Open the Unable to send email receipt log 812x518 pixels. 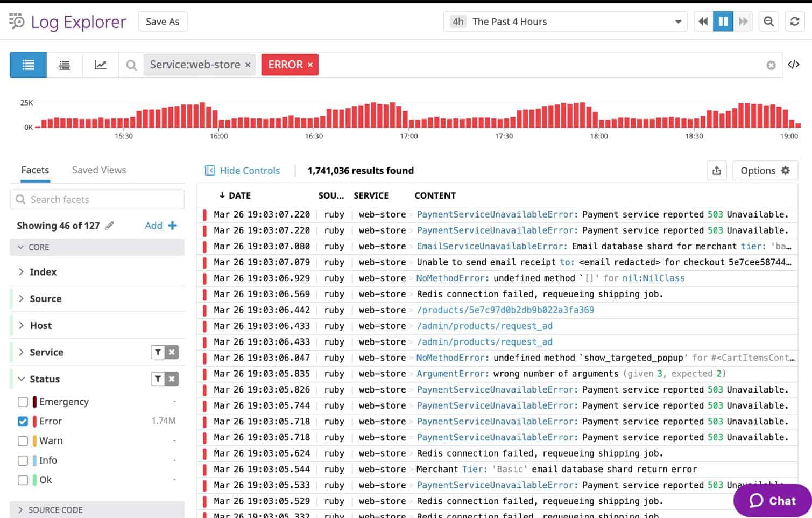[x=497, y=262]
